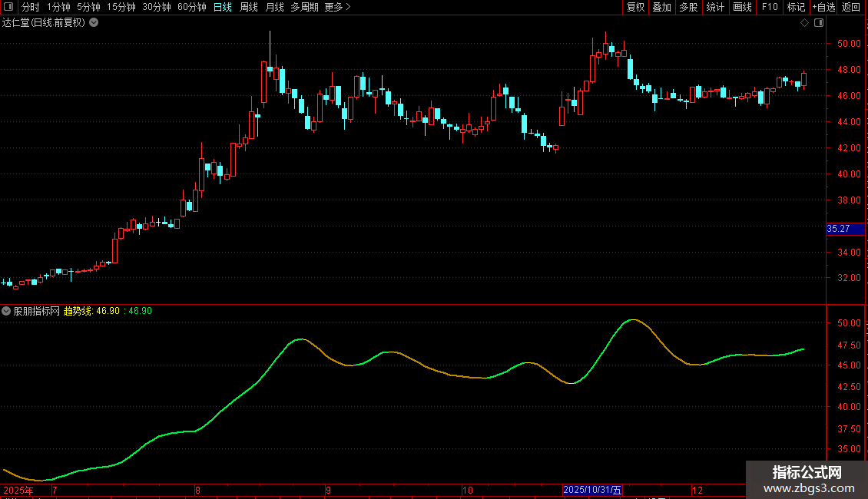The image size is (868, 499).
Task: Toggle the right-side panel icon
Action: click(819, 23)
